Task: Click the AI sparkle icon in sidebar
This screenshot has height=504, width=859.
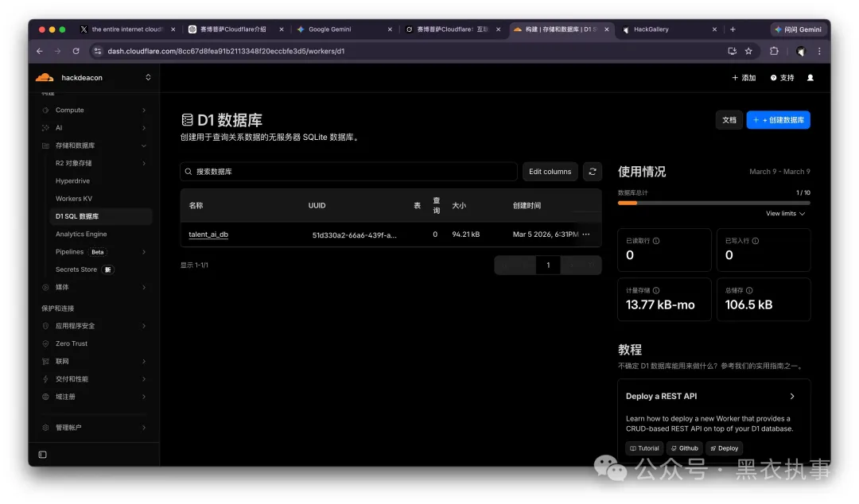Action: pos(45,128)
